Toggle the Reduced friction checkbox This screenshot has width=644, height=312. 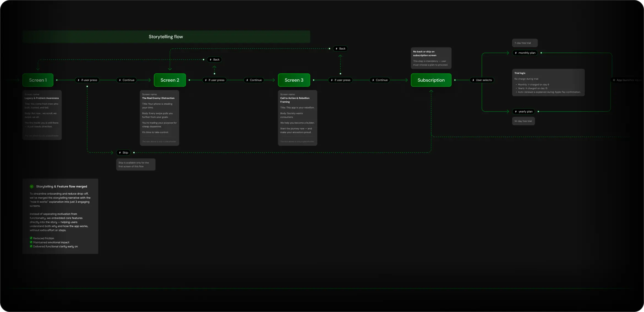tap(31, 238)
